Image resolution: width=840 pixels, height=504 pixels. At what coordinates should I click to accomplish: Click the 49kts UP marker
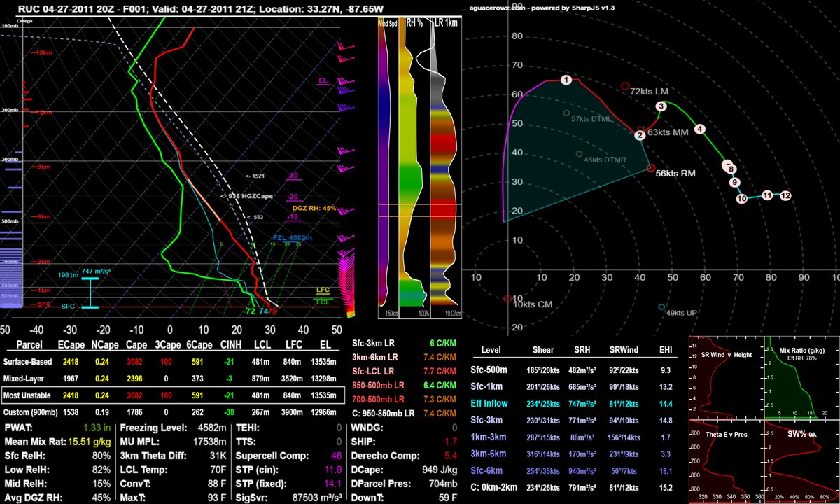click(x=661, y=307)
